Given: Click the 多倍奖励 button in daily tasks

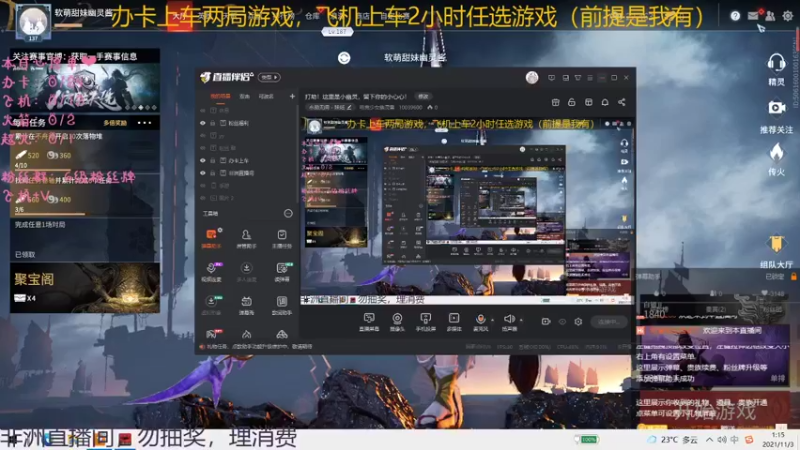Looking at the screenshot, I should pyautogui.click(x=115, y=122).
